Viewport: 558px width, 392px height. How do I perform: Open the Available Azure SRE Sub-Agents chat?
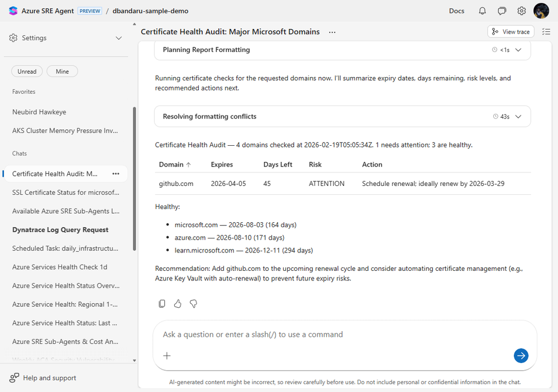tap(65, 211)
